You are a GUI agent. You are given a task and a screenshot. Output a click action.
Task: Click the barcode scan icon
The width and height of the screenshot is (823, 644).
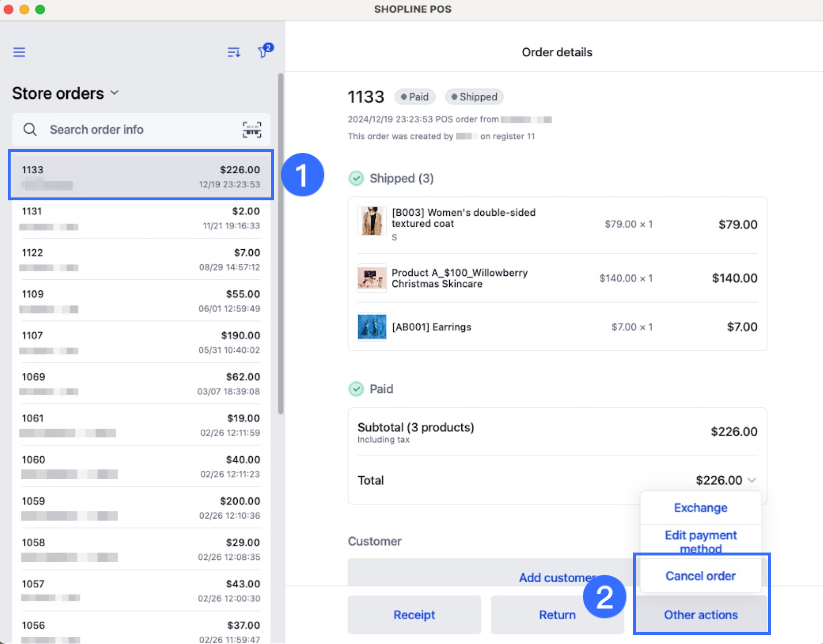coord(252,130)
